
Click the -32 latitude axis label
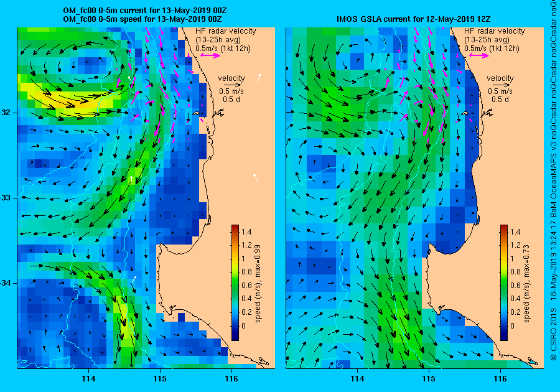click(6, 113)
